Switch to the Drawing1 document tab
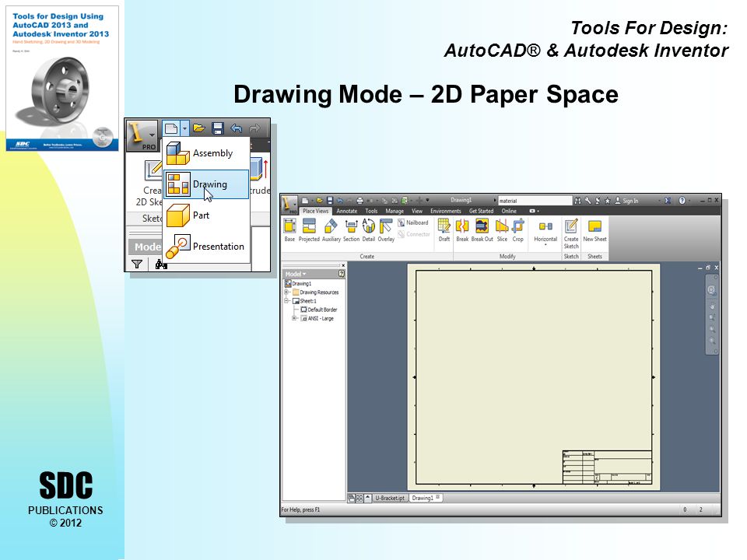The image size is (747, 560). click(x=426, y=498)
